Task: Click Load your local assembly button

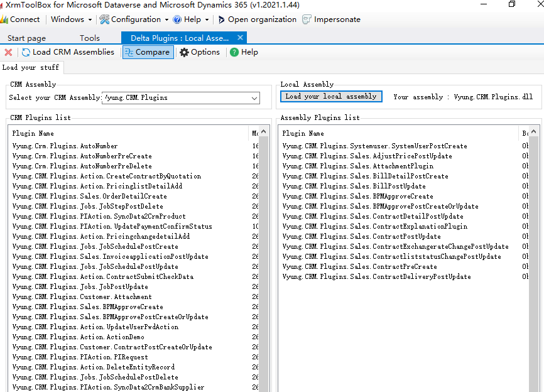Action: point(331,97)
